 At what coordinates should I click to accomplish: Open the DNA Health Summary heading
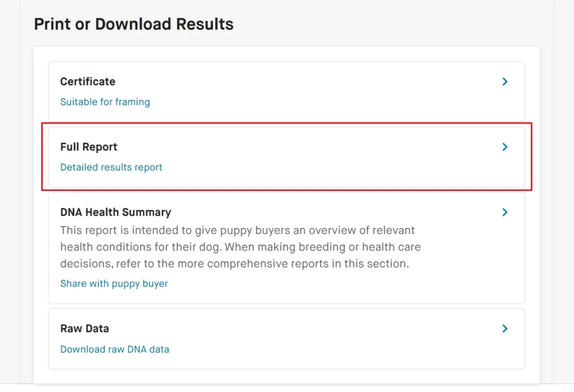[x=115, y=212]
